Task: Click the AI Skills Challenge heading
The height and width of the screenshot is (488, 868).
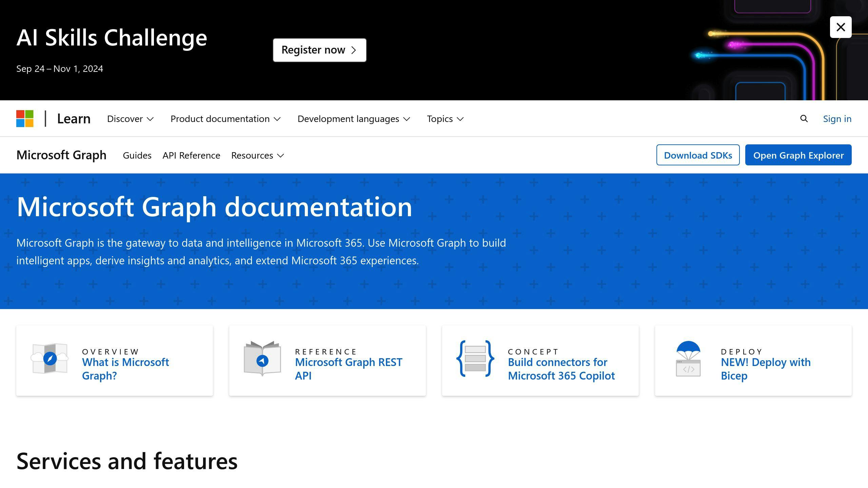Action: (112, 37)
